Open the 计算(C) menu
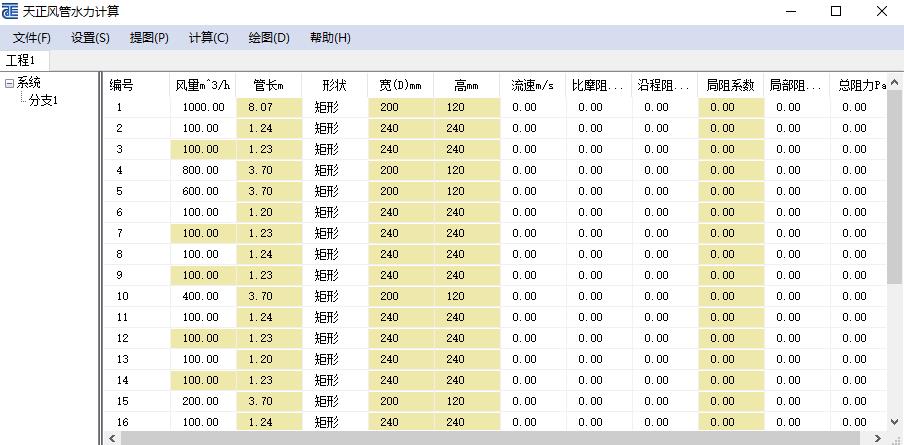The image size is (904, 445). coord(208,38)
